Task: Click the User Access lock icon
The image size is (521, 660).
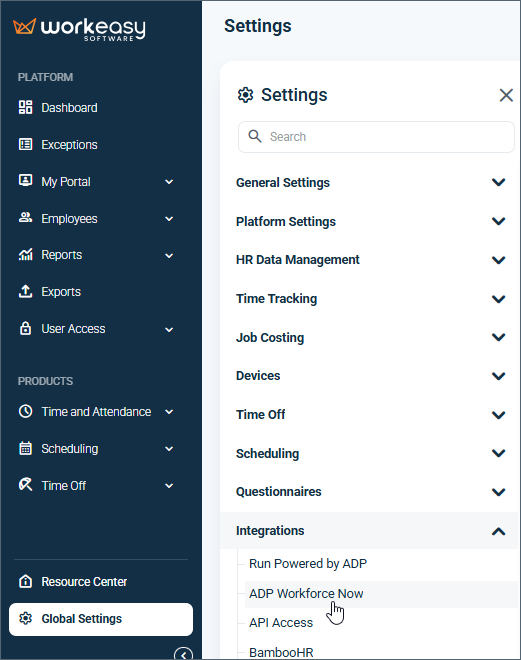Action: tap(25, 328)
